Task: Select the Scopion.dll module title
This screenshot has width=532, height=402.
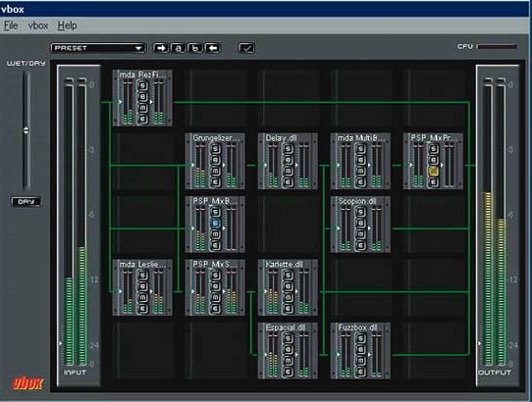Action: [357, 201]
